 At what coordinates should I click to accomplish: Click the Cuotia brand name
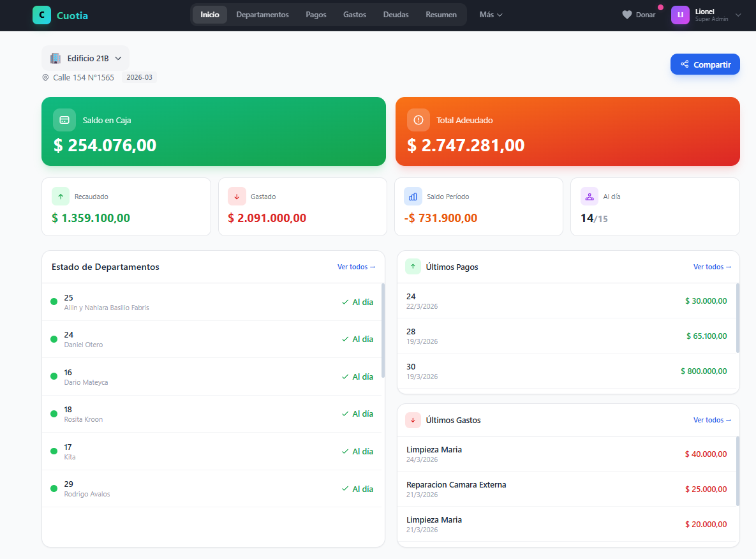[x=72, y=15]
